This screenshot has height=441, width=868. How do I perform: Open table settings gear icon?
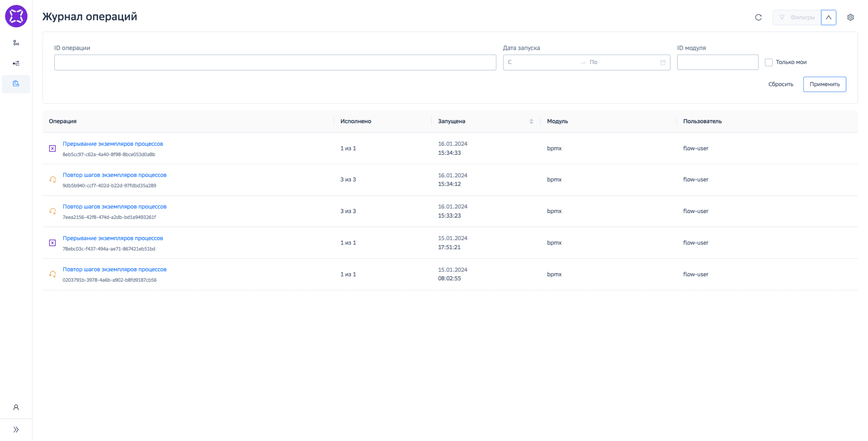tap(850, 18)
